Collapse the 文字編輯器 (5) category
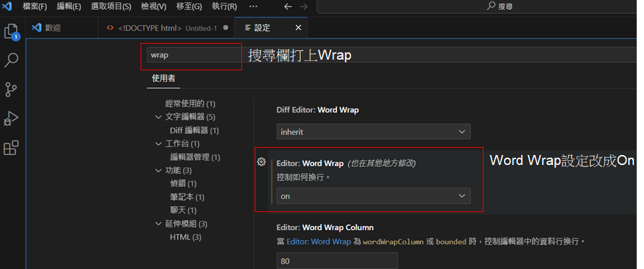The width and height of the screenshot is (644, 269). [159, 117]
